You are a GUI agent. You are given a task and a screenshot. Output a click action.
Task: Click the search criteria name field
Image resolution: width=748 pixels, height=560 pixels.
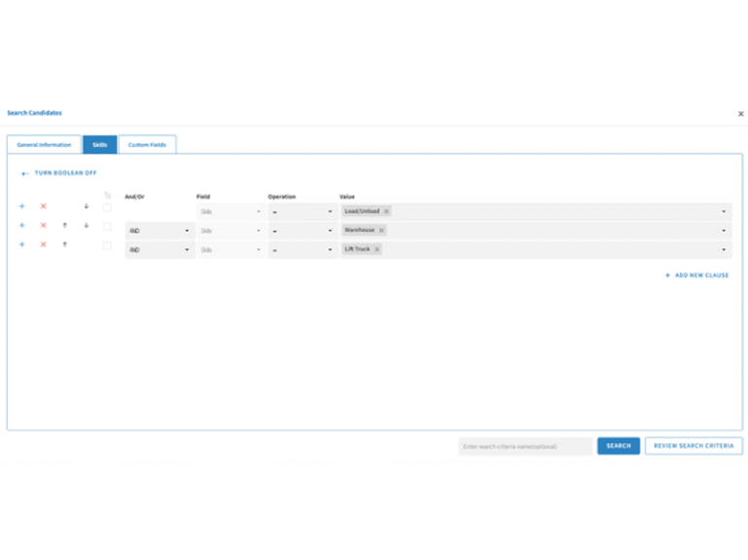click(525, 446)
